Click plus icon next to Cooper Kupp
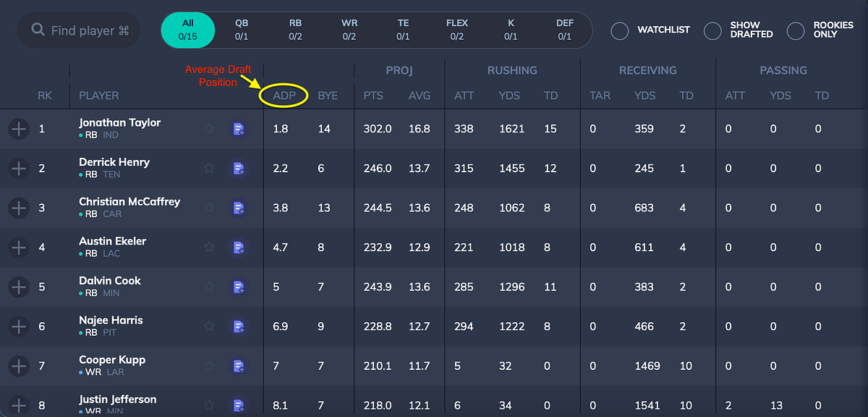The width and height of the screenshot is (868, 417). click(x=18, y=366)
